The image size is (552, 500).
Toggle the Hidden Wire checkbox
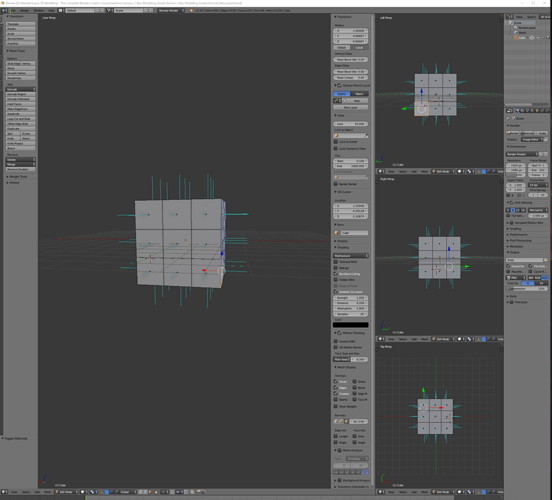pyautogui.click(x=335, y=280)
